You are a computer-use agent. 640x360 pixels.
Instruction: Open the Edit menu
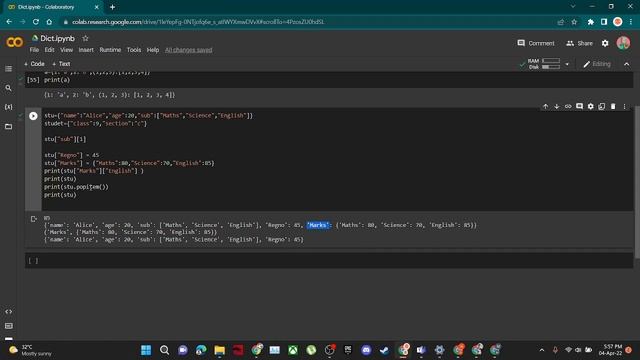(x=49, y=50)
